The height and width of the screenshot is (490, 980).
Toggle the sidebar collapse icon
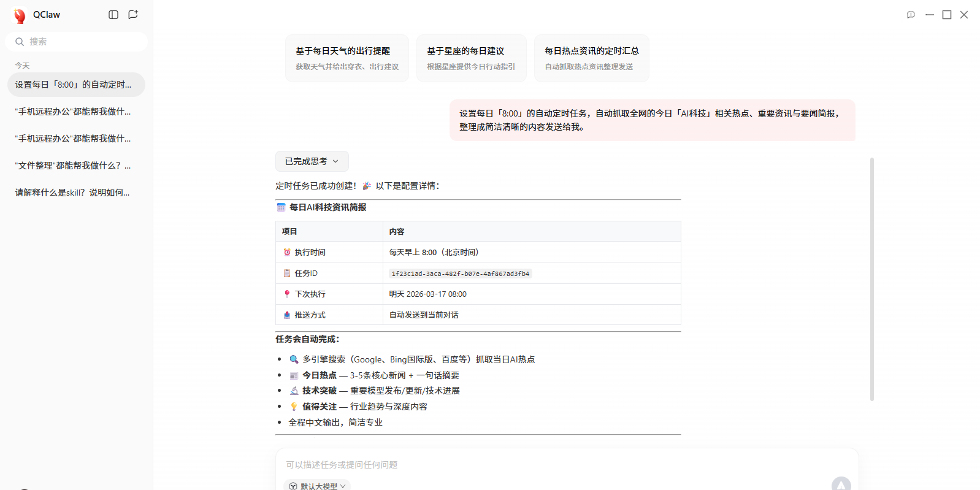113,15
